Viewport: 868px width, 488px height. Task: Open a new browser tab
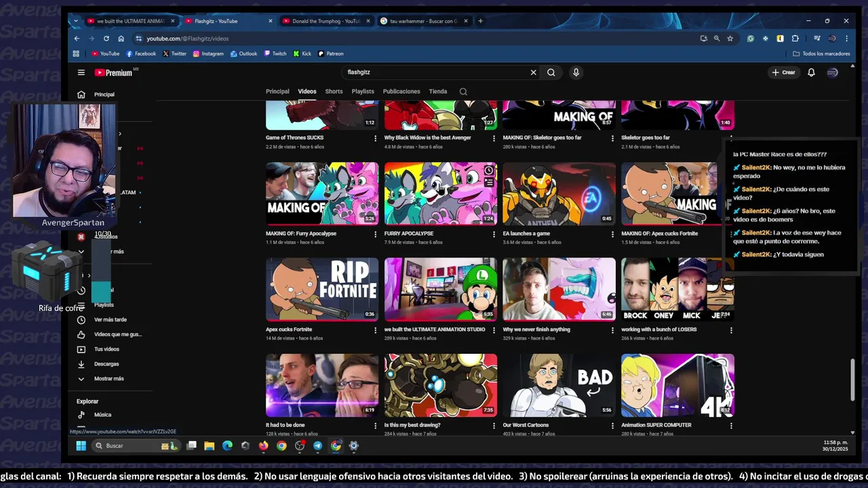pos(480,21)
